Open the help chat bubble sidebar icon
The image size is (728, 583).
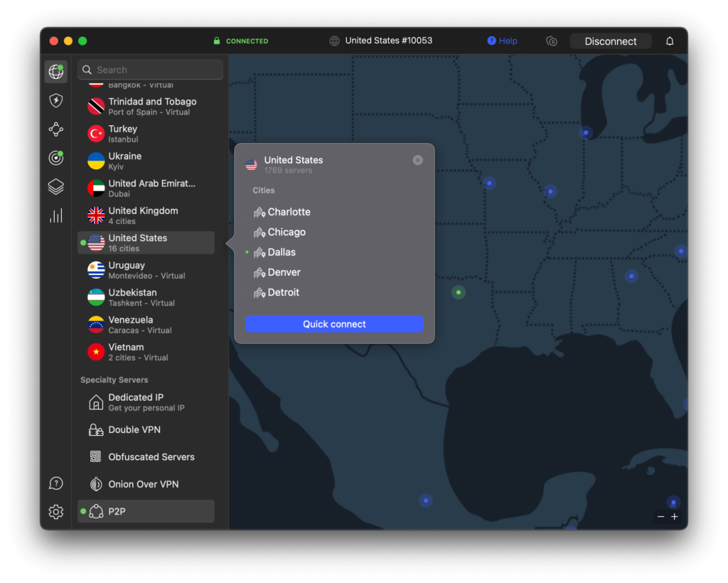55,483
